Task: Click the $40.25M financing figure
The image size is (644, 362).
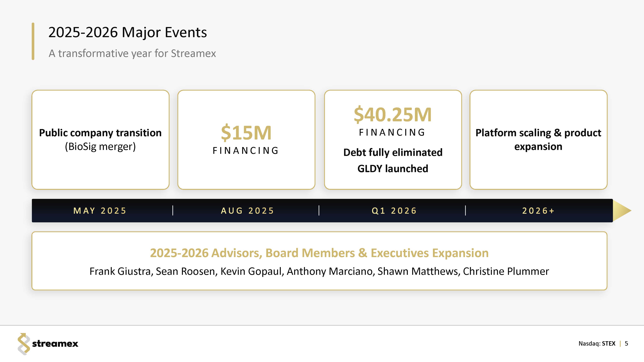Action: tap(393, 115)
